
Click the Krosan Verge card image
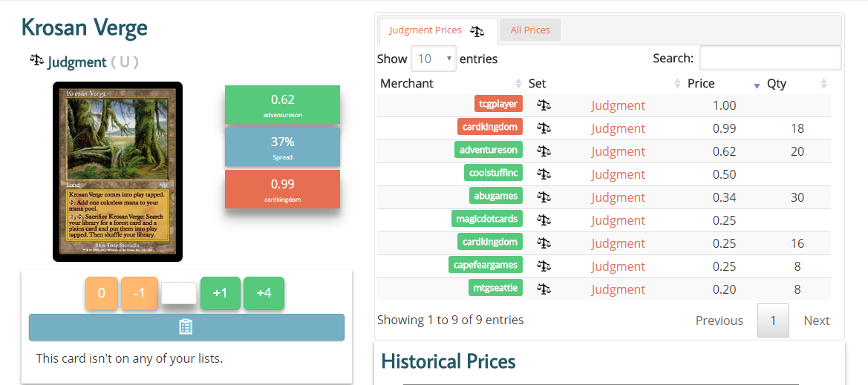tap(117, 171)
